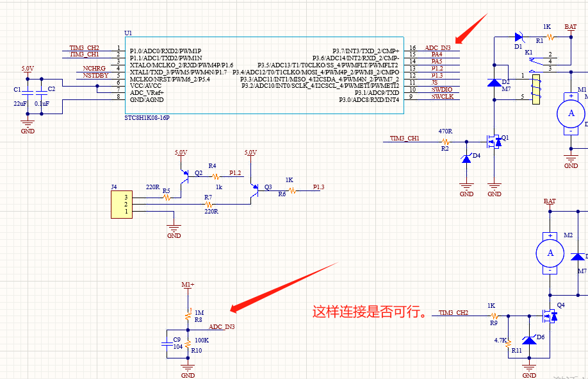
Task: Select resistor R5 symbol
Action: [x=167, y=197]
